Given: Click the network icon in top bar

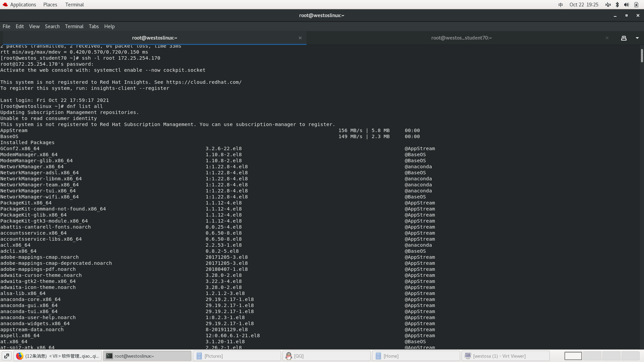Looking at the screenshot, I should 608,5.
